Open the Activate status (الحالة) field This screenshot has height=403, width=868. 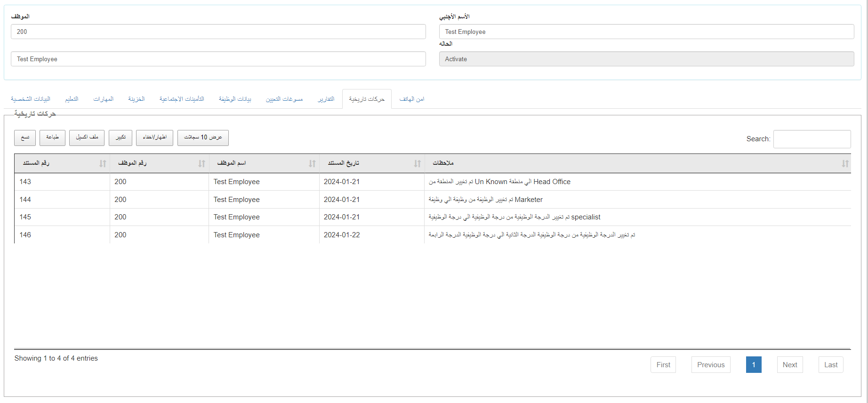646,59
